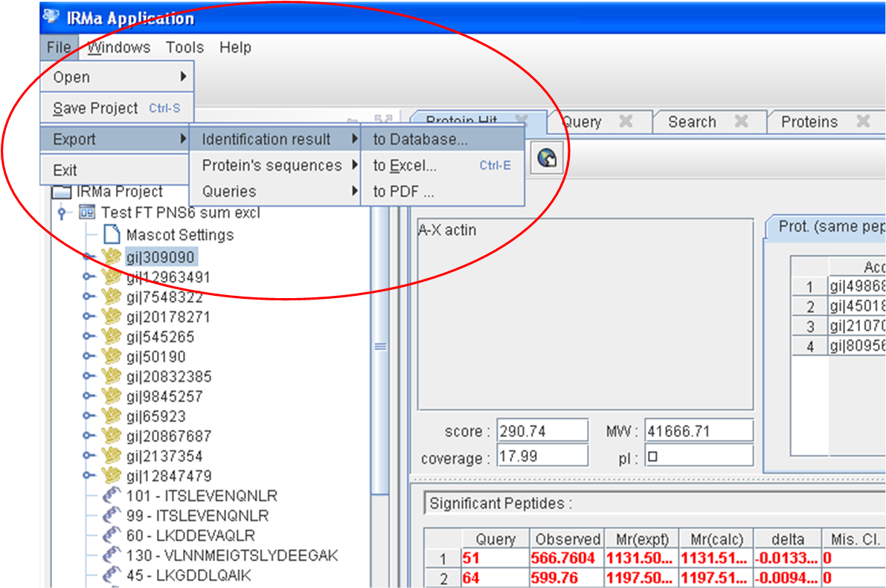The image size is (886, 588).
Task: Select 'to Excel...' export option
Action: pyautogui.click(x=405, y=166)
